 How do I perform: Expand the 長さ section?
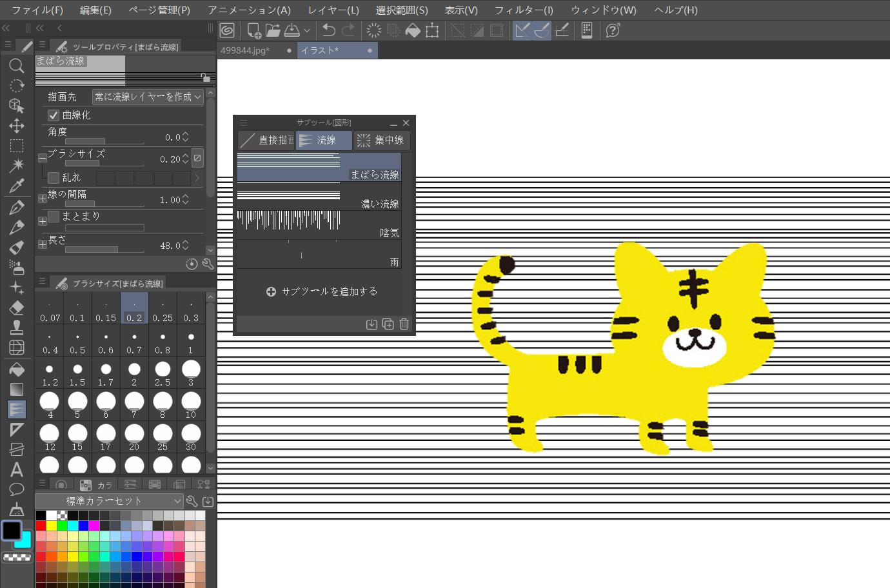43,244
